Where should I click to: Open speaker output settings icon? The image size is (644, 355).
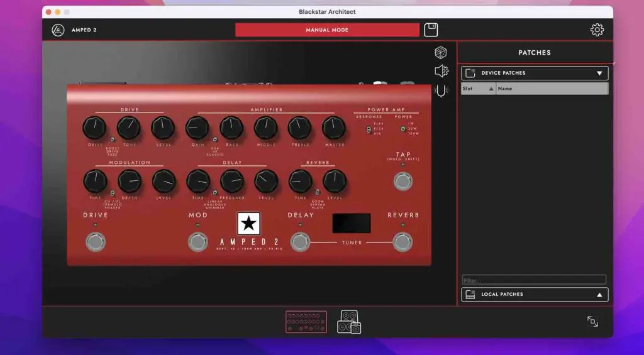pos(441,71)
